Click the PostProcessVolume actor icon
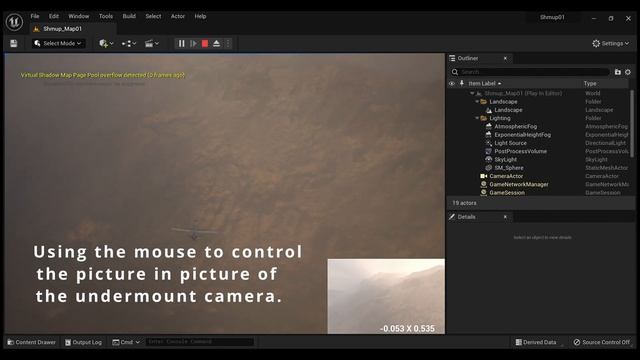 (489, 151)
